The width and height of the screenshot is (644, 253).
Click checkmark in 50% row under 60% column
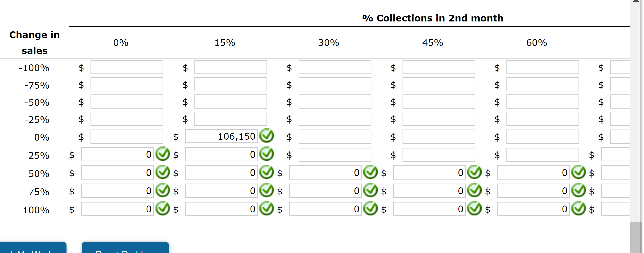pyautogui.click(x=579, y=172)
